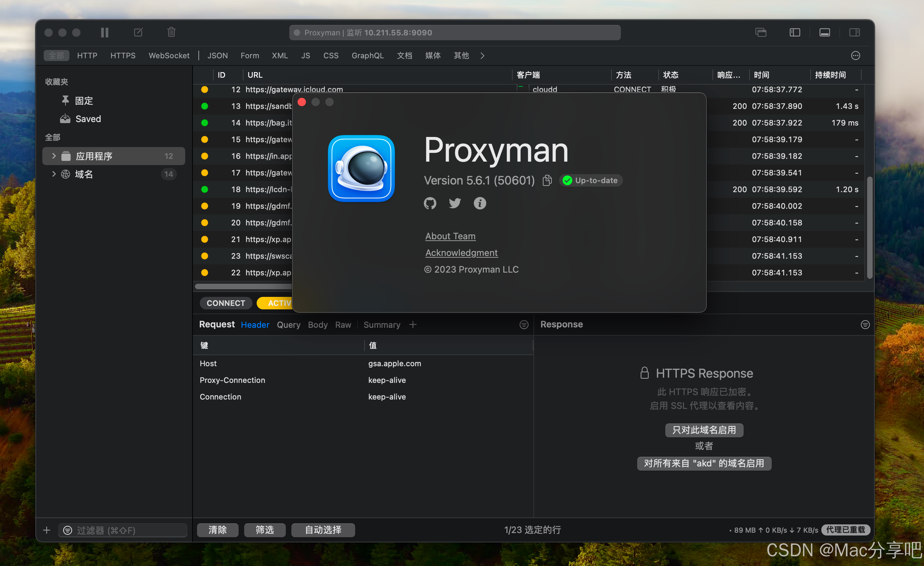Expand the 域名 tree item
Viewport: 924px width, 566px height.
pos(54,174)
